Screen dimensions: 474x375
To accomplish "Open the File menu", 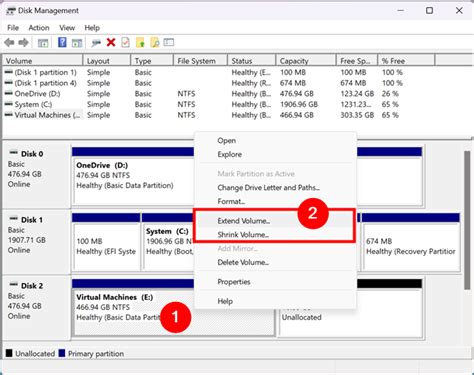I will [13, 28].
